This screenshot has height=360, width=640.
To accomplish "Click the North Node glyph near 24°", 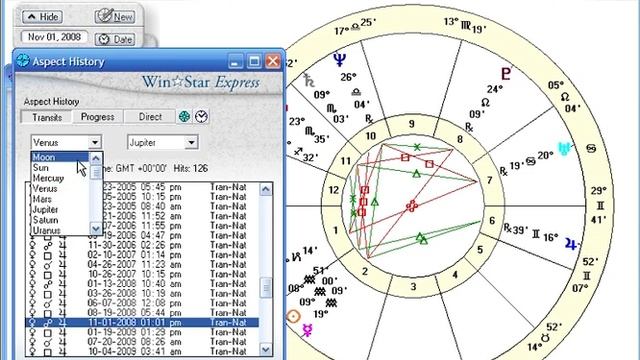I will click(x=485, y=102).
